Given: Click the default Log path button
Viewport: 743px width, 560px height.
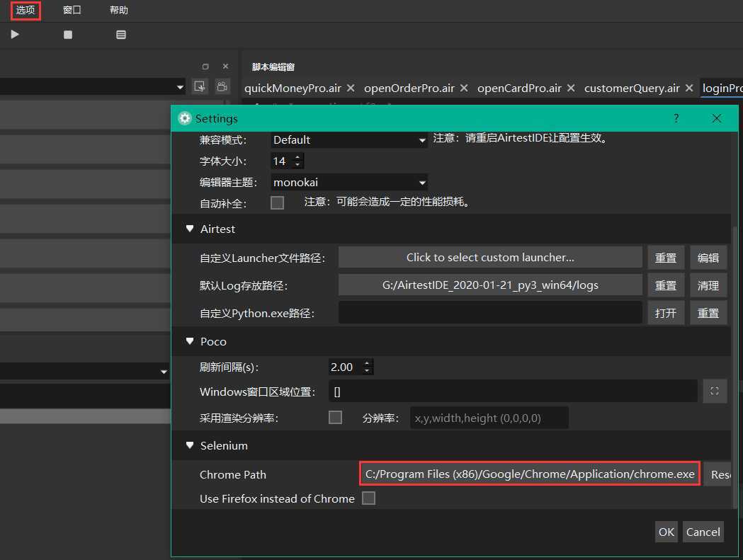Looking at the screenshot, I should tap(490, 285).
